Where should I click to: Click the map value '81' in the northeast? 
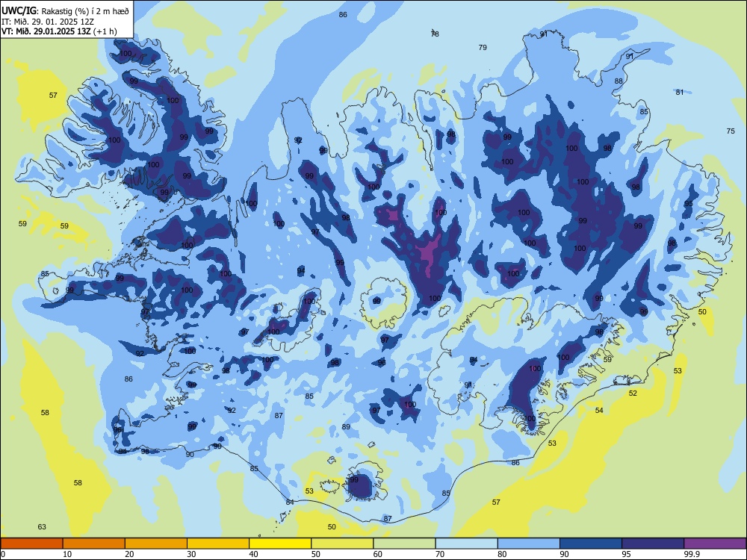680,92
